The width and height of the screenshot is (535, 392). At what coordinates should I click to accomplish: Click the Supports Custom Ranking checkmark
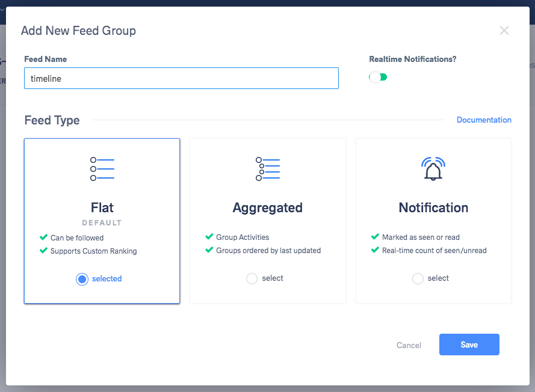click(x=43, y=251)
